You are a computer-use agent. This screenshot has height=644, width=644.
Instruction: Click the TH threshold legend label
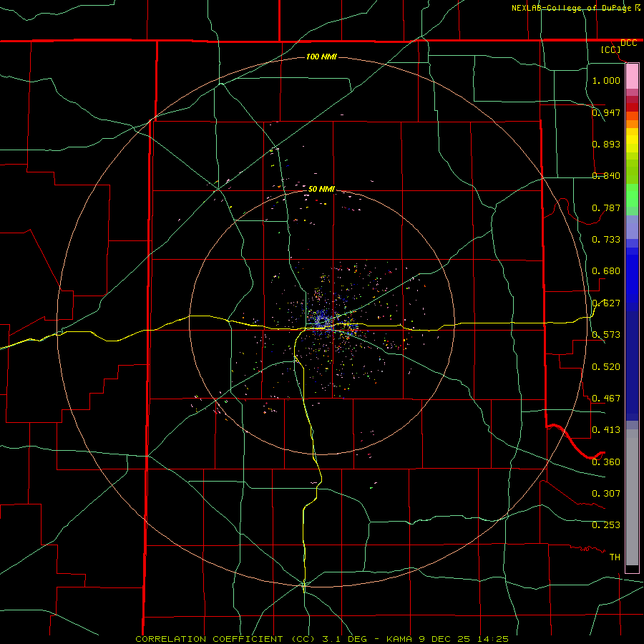[615, 557]
